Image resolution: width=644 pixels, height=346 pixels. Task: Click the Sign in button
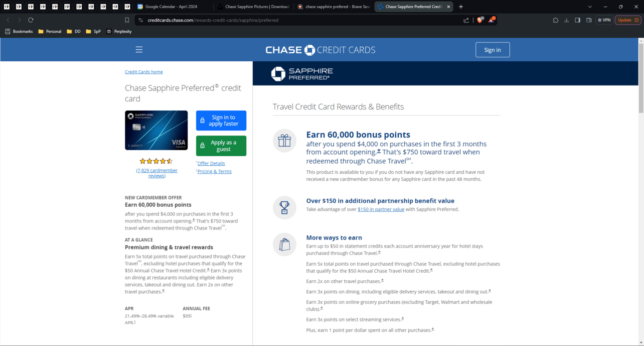tap(492, 50)
